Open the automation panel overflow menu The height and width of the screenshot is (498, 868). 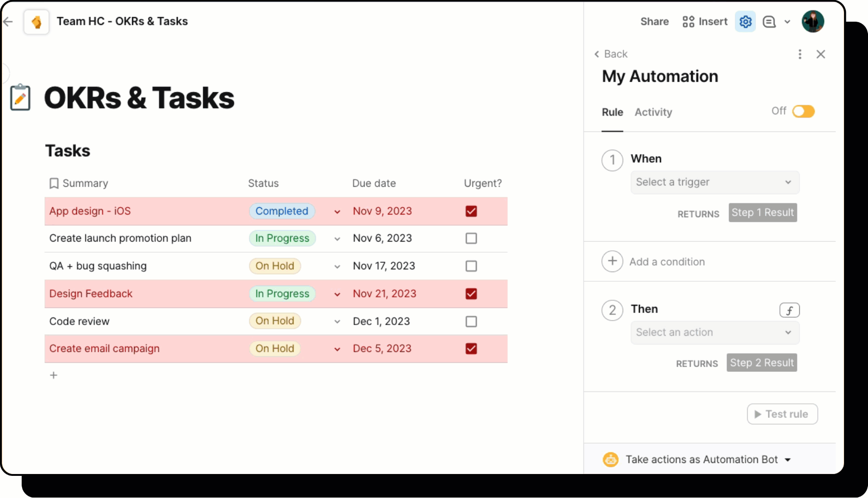click(x=800, y=54)
